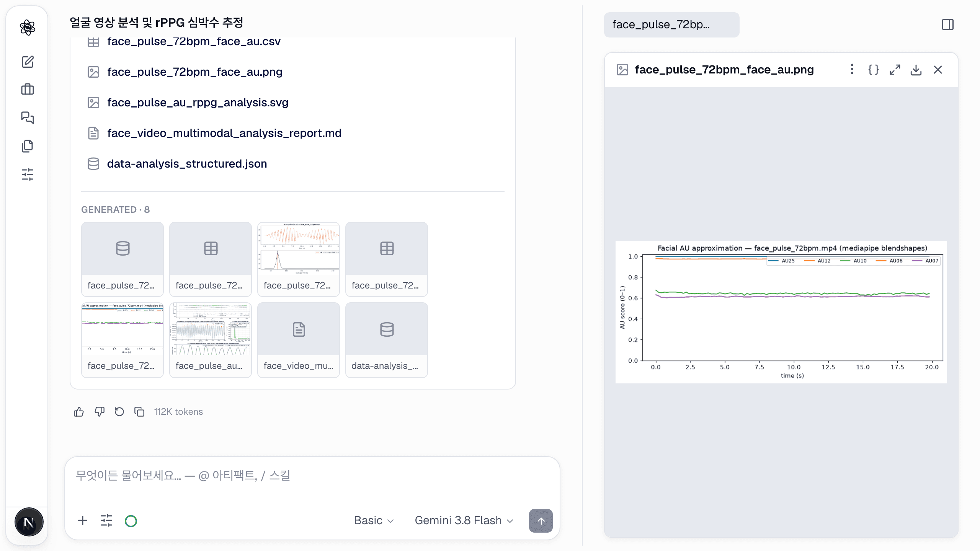Click the Facial AU chart image in preview
This screenshot has width=980, height=551.
pos(781,312)
